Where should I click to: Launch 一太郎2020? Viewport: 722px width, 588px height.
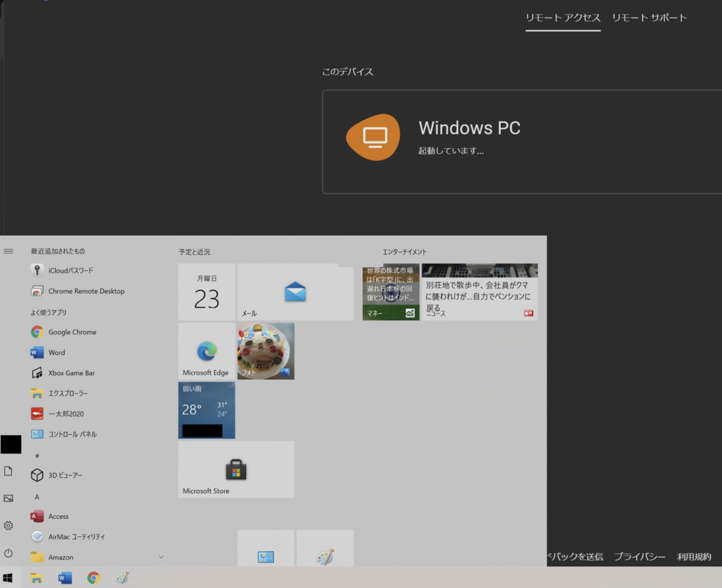pos(96,413)
